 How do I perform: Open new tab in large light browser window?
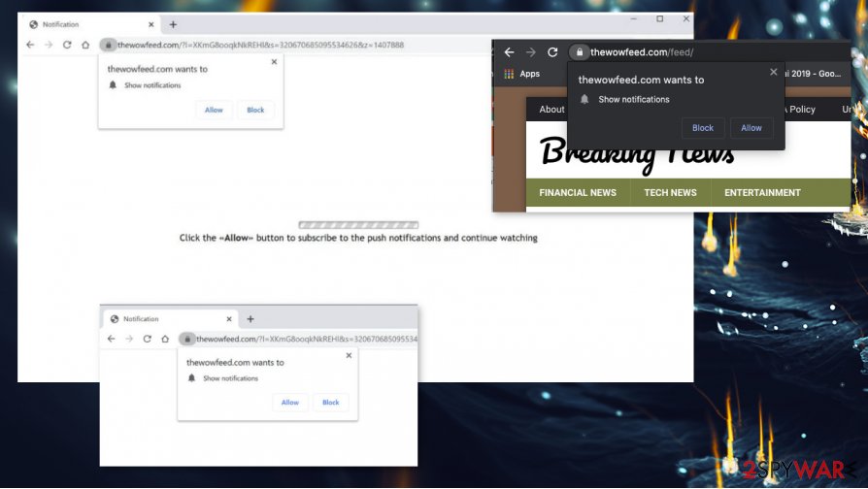[173, 24]
